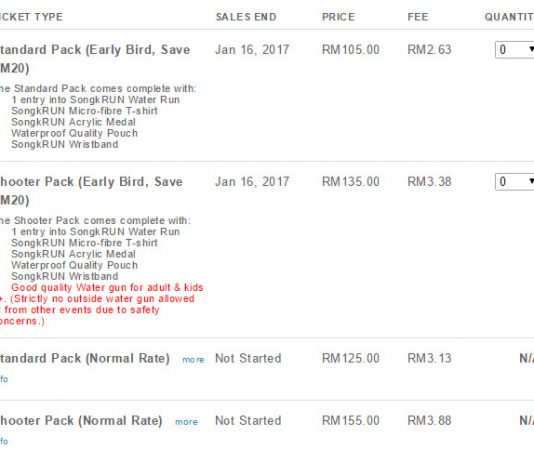Click 'Not Started' for Shooter Pack Normal Rate
This screenshot has height=462, width=534.
pyautogui.click(x=248, y=421)
